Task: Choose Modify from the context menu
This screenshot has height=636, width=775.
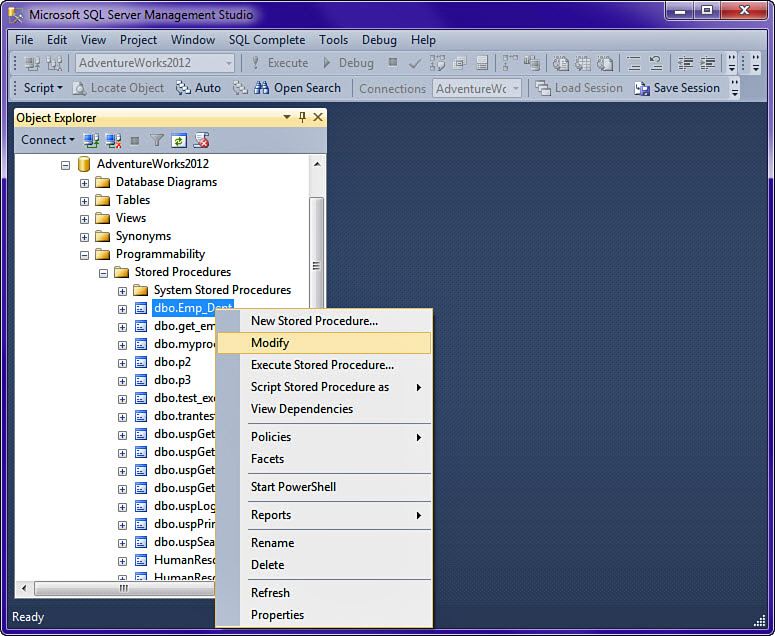Action: [x=270, y=343]
